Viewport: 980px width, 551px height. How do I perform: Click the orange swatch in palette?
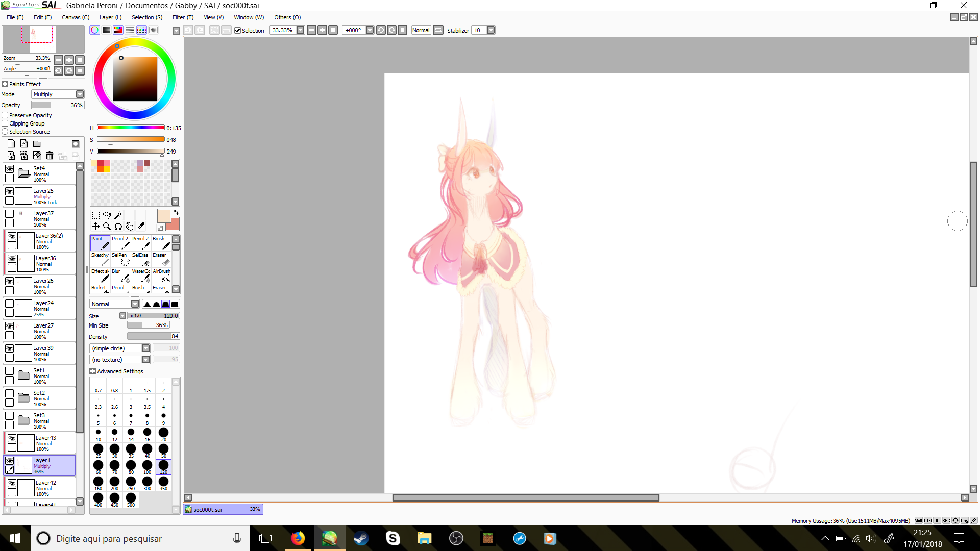click(x=101, y=169)
